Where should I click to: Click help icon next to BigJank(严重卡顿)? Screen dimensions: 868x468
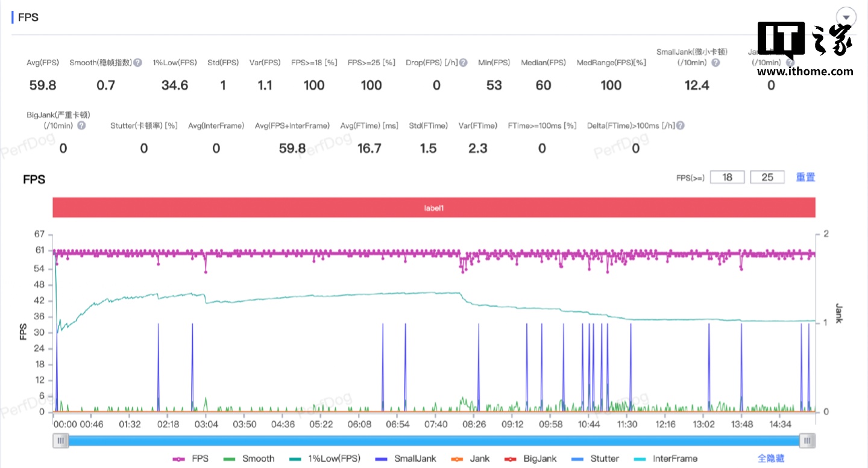(81, 126)
